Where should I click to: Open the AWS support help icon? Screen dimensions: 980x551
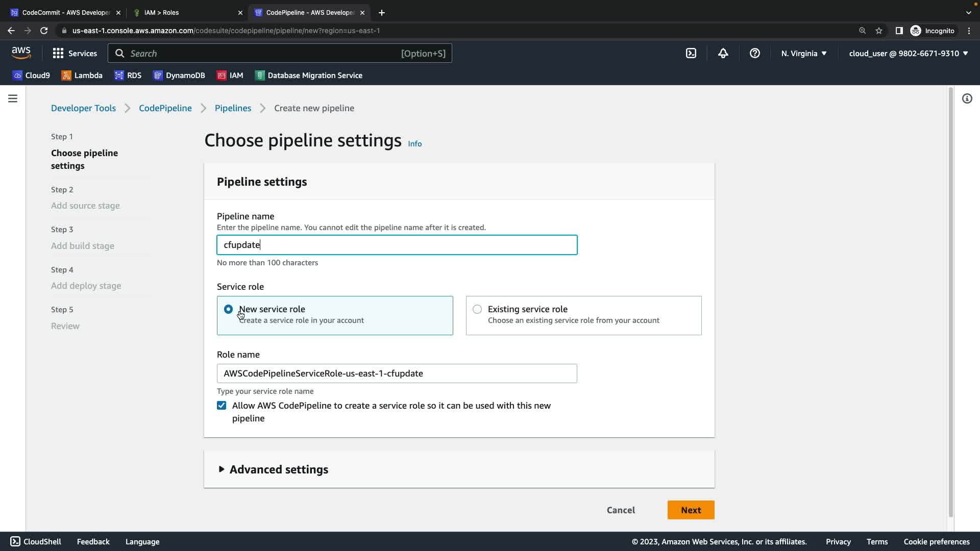754,53
